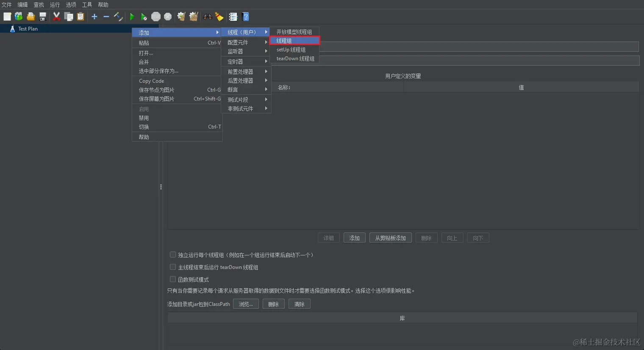Cut using the scissors icon
644x350 pixels.
coord(56,17)
